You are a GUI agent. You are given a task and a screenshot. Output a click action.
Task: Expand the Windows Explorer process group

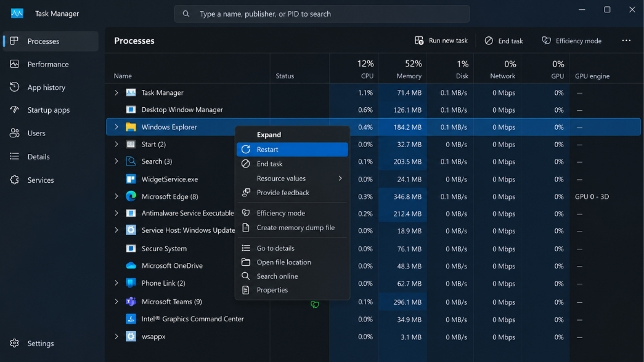tap(116, 127)
